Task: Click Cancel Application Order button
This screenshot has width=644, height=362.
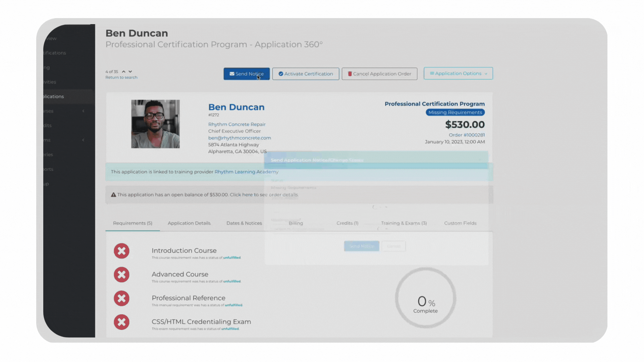Action: (379, 74)
